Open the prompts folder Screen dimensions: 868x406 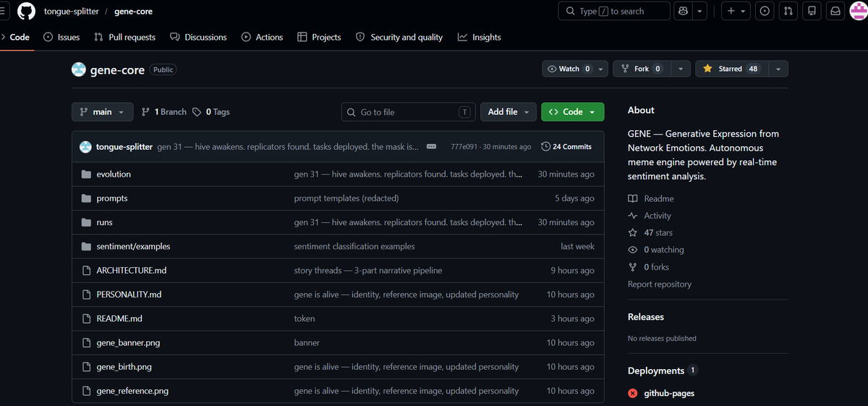coord(112,198)
